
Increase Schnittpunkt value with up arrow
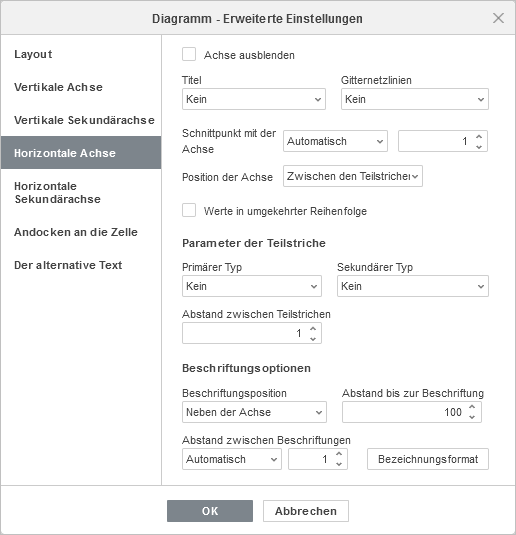[x=479, y=136]
